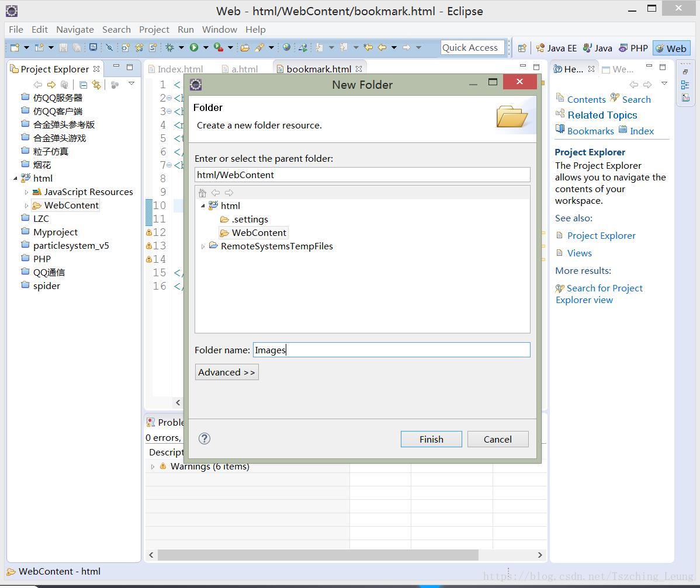Select the spider project
Screen dimensions: 700x588
[x=41, y=286]
